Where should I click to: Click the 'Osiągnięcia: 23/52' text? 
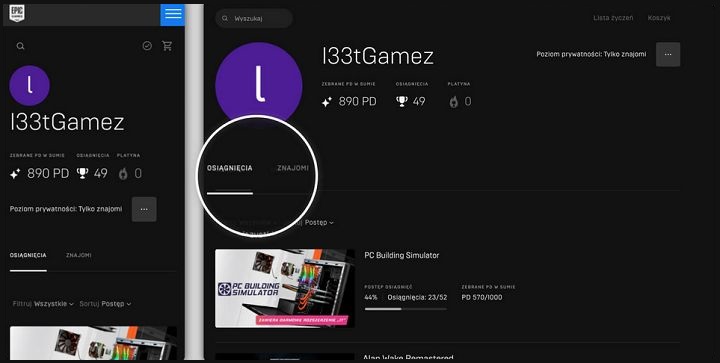point(417,297)
